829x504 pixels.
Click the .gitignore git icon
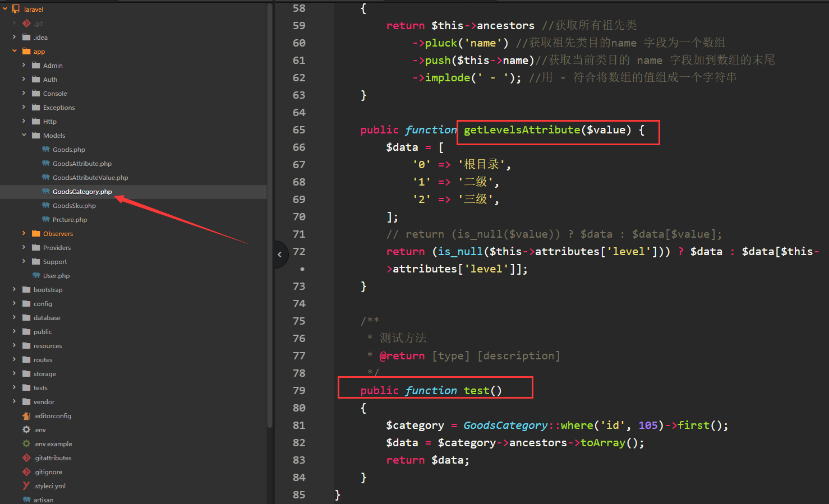[x=26, y=471]
